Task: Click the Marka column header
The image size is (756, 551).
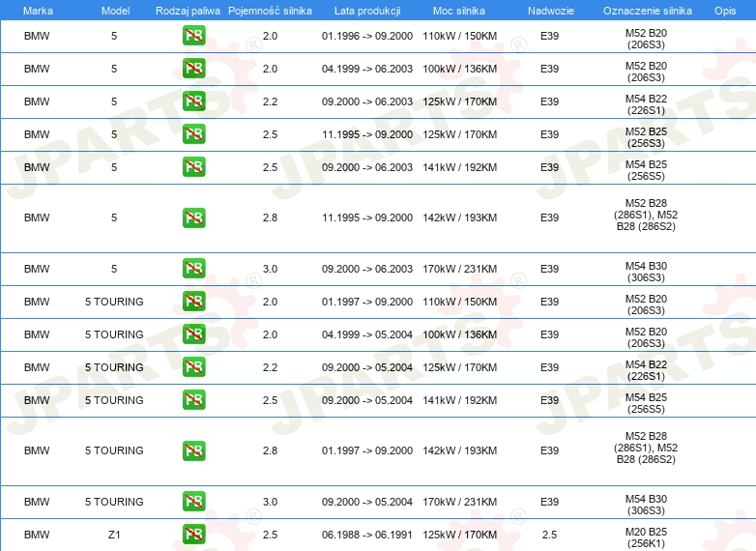Action: pyautogui.click(x=38, y=11)
